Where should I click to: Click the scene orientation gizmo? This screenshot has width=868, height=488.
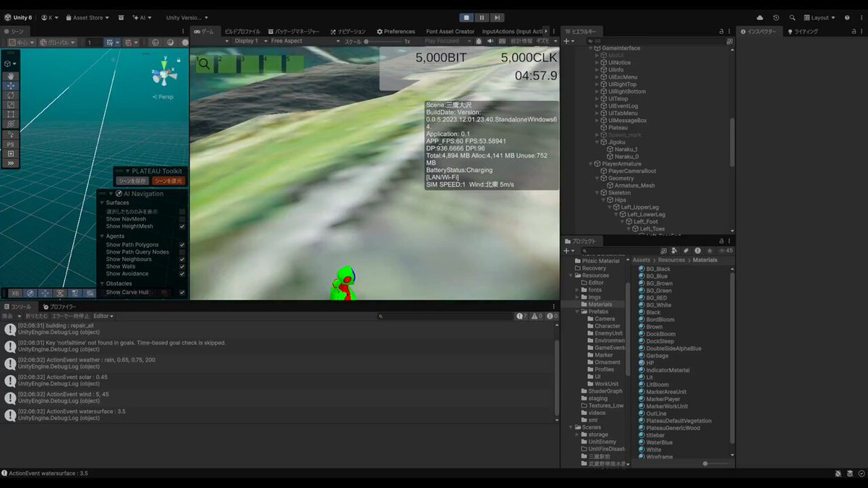(x=164, y=74)
